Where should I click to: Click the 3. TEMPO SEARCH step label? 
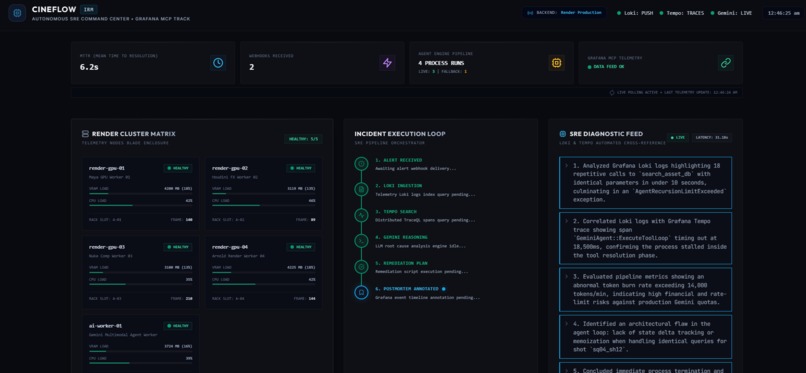click(396, 211)
